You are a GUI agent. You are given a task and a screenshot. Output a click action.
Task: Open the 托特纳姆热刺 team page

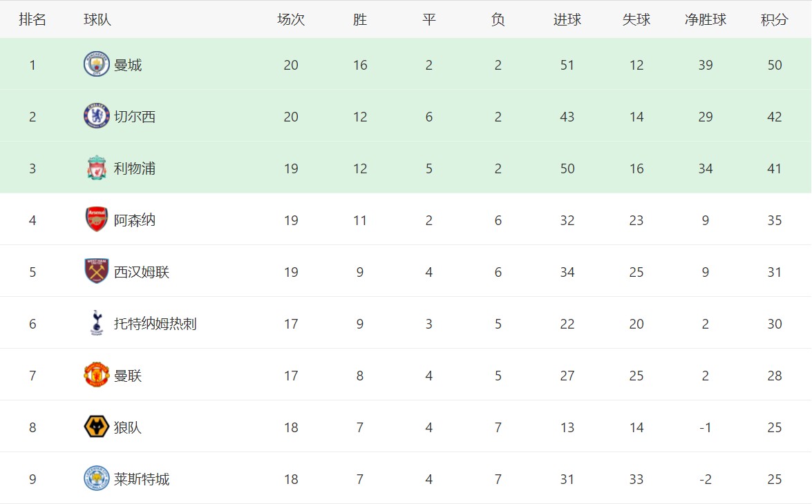(x=155, y=324)
